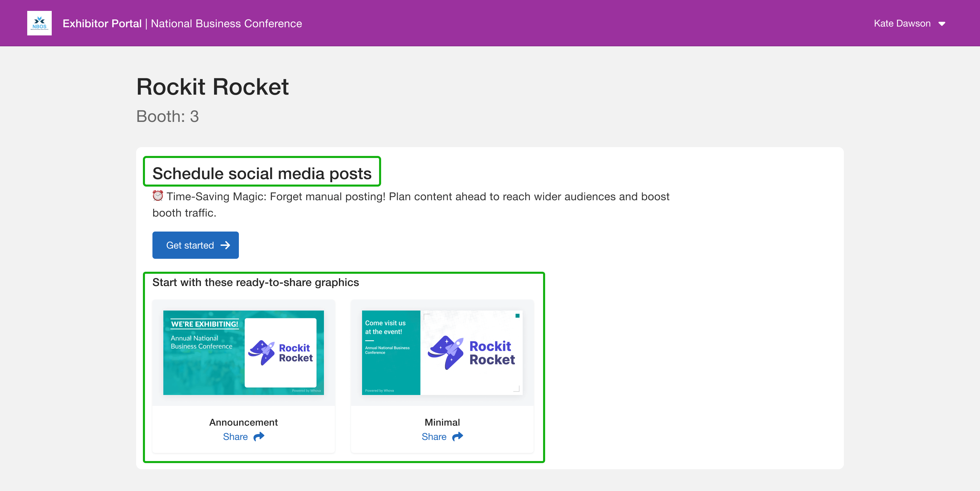Open the Announcement graphic thumbnail
The height and width of the screenshot is (491, 980).
click(244, 352)
